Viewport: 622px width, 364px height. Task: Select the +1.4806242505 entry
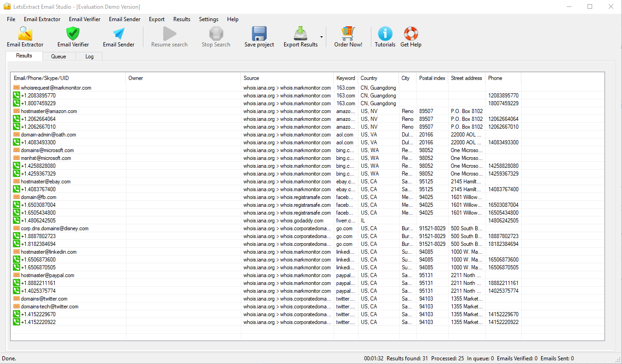38,221
